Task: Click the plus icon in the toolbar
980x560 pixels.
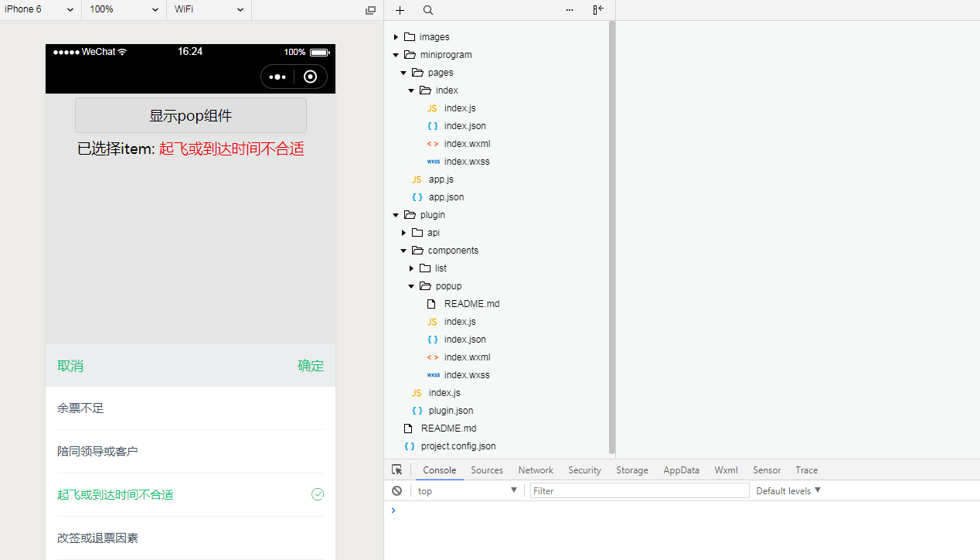Action: click(400, 10)
